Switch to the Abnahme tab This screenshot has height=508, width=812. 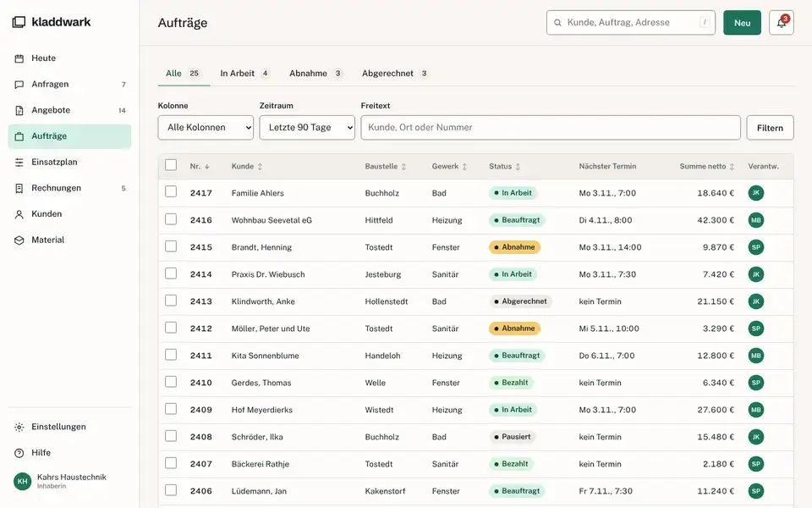315,73
